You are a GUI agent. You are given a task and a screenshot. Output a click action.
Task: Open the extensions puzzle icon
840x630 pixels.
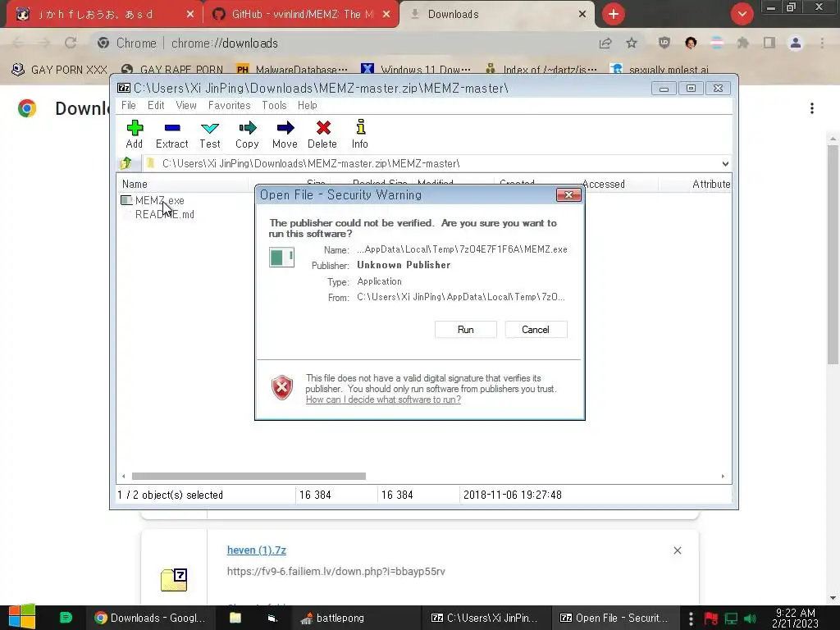tap(743, 43)
